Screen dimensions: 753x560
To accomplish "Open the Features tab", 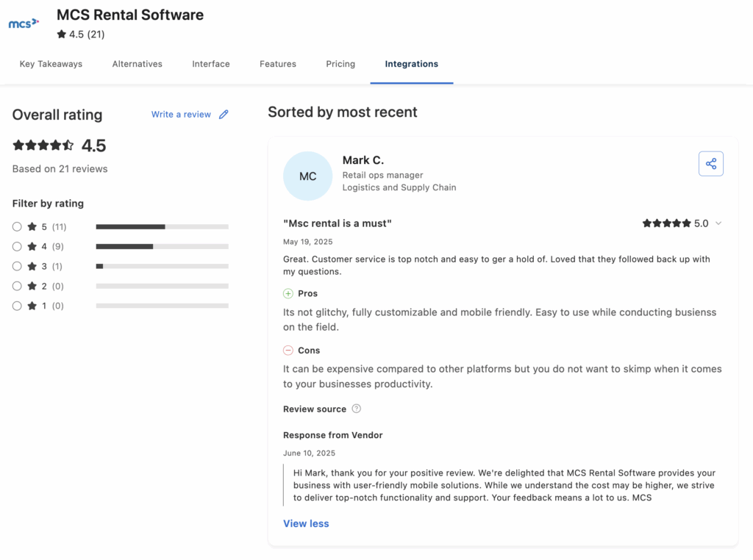I will [x=278, y=64].
